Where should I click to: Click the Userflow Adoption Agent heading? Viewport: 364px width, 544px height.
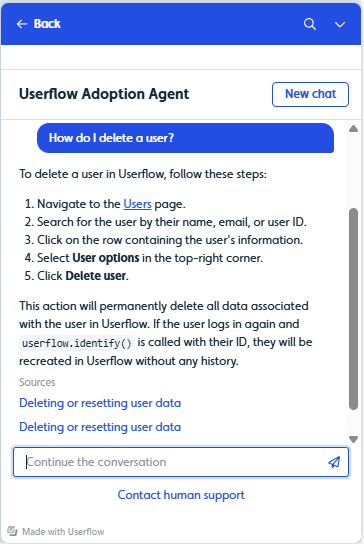tap(104, 94)
